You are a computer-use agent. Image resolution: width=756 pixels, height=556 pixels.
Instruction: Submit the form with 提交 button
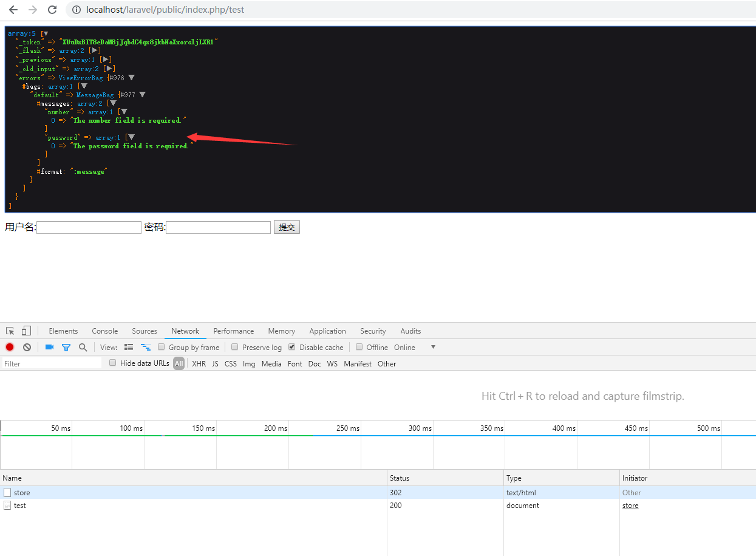pos(287,227)
